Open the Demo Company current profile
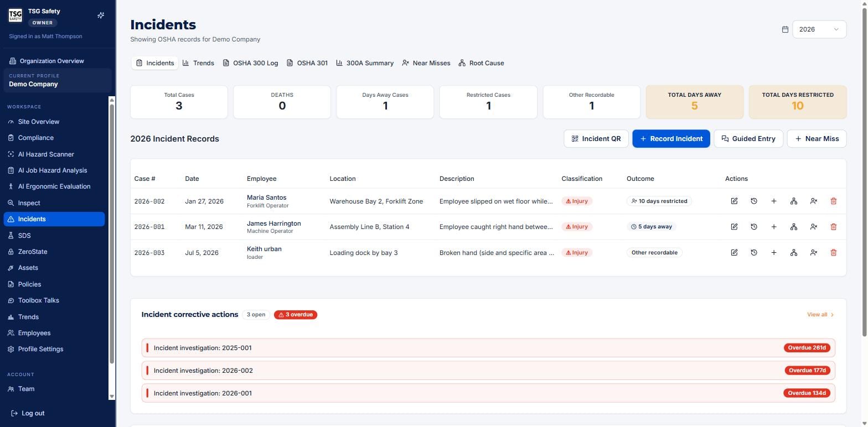868x427 pixels. pos(58,80)
